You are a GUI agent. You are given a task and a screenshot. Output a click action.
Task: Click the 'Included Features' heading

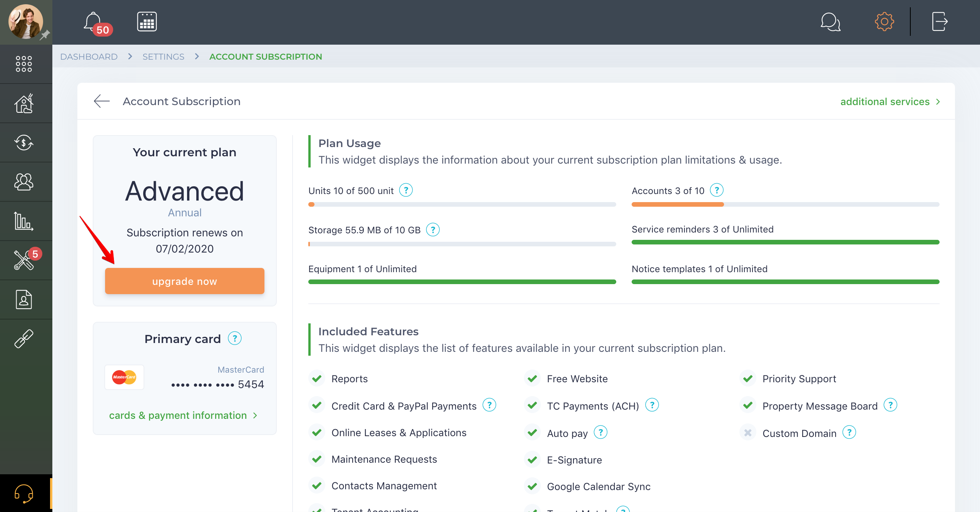point(368,331)
